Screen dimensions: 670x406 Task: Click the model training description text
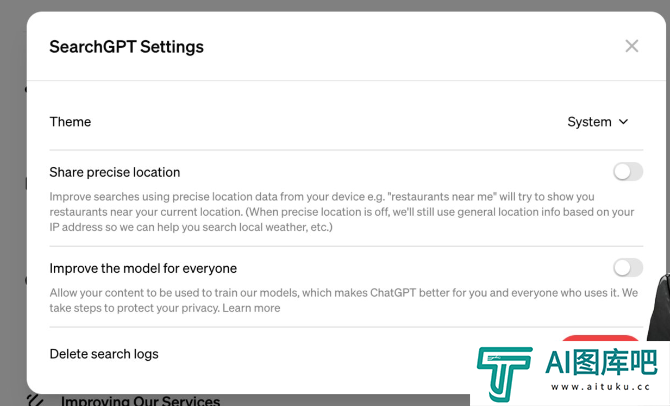[340, 300]
